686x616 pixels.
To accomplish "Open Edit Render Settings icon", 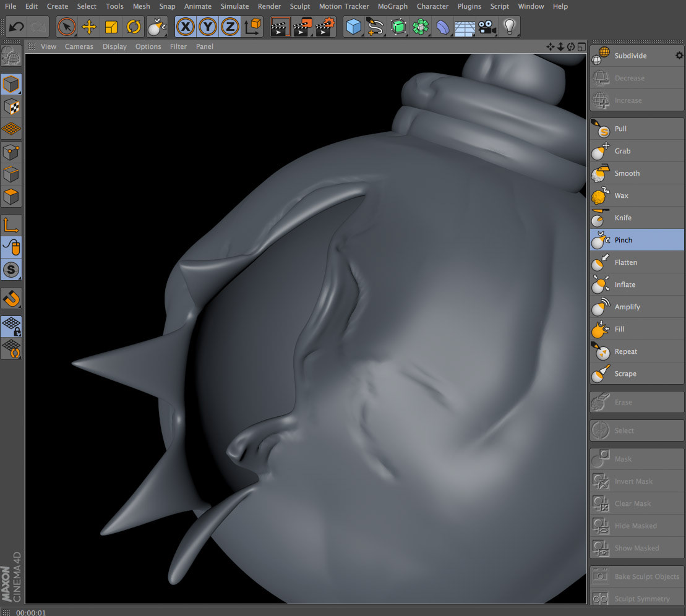I will (325, 27).
